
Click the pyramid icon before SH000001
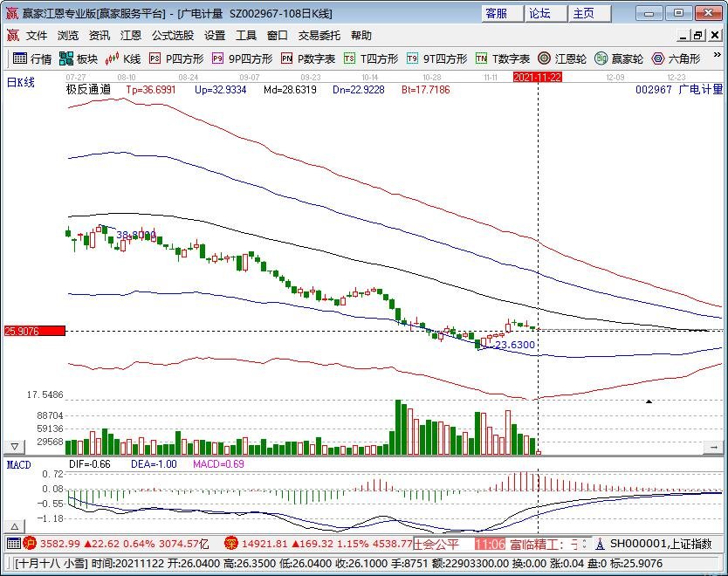pos(600,544)
